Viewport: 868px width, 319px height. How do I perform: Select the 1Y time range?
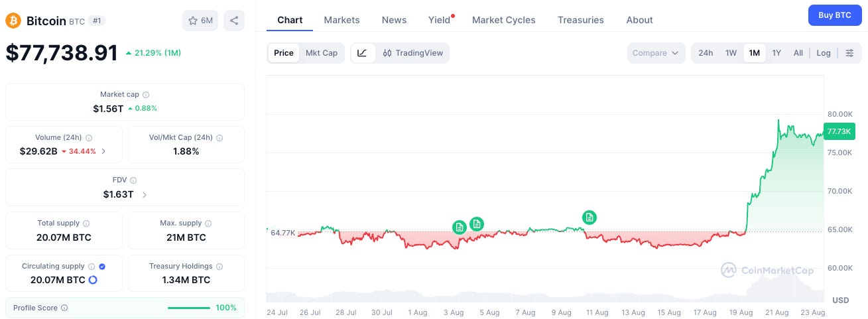776,53
